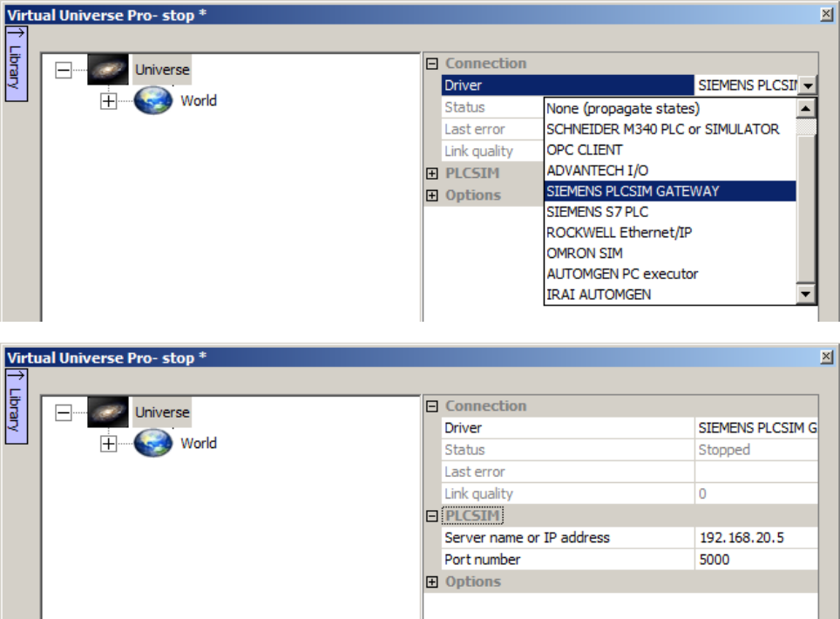Choose None (propagate states) driver option
The width and height of the screenshot is (840, 619).
tap(670, 109)
